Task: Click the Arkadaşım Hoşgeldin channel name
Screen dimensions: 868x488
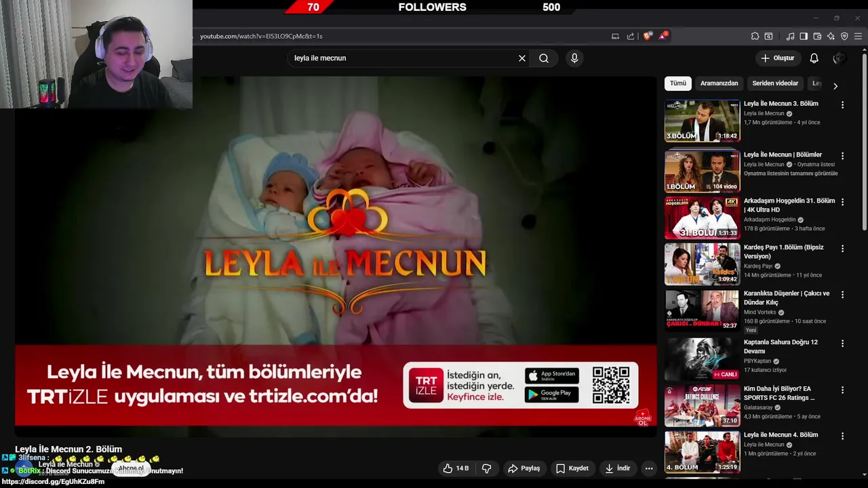Action: point(770,220)
